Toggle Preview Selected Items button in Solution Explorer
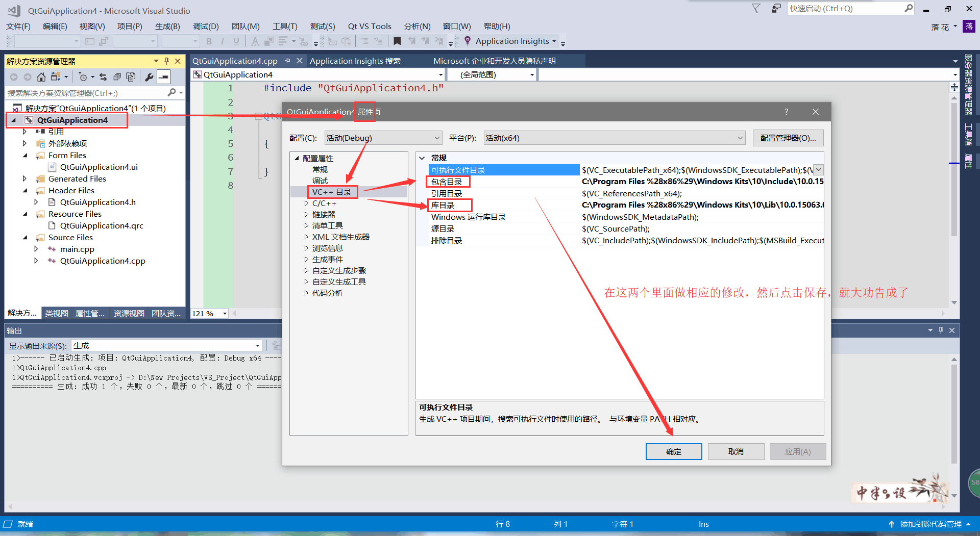This screenshot has height=536, width=980. tap(163, 77)
